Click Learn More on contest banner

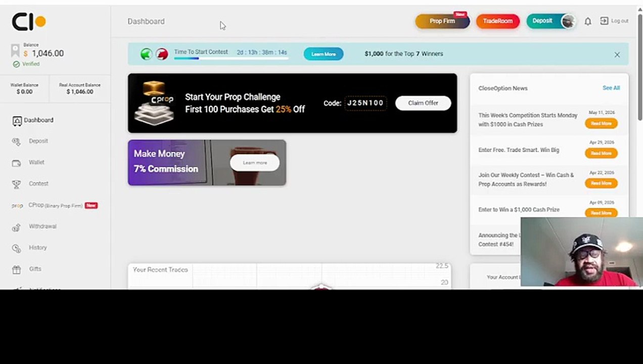coord(324,54)
